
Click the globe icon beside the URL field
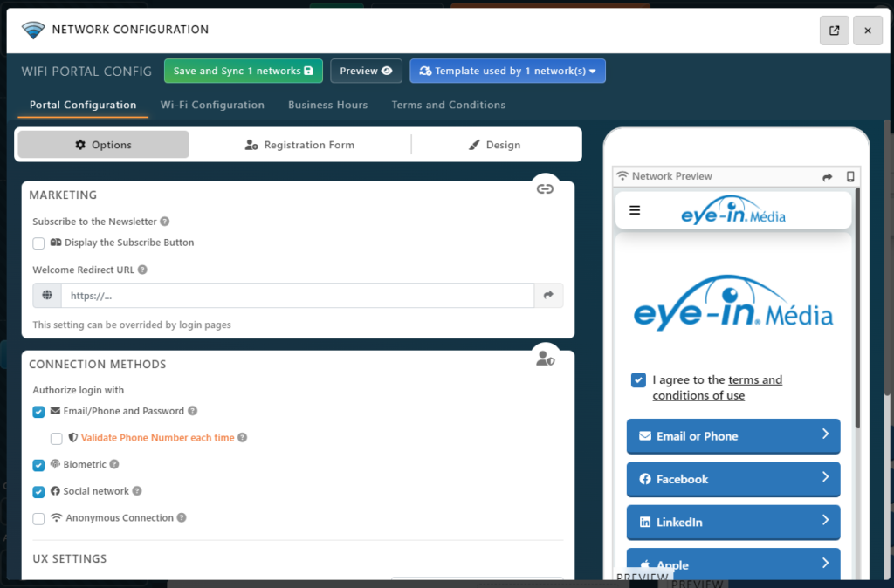pos(47,295)
